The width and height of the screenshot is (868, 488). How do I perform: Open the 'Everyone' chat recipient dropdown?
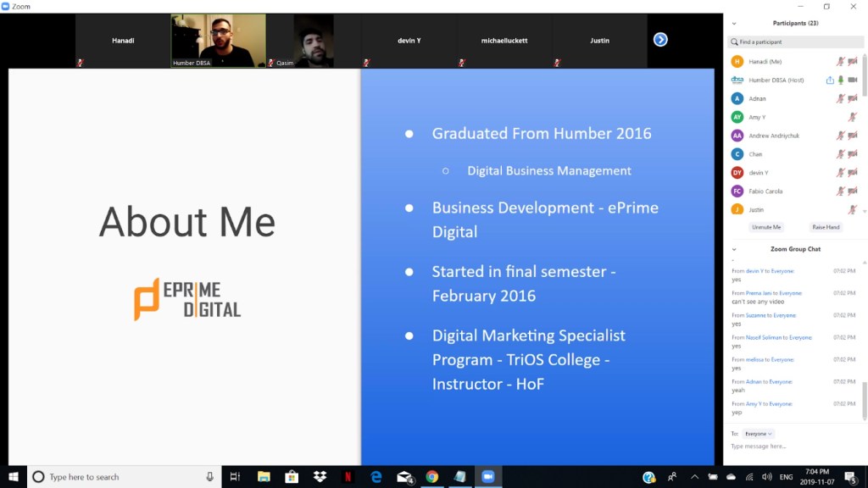759,434
